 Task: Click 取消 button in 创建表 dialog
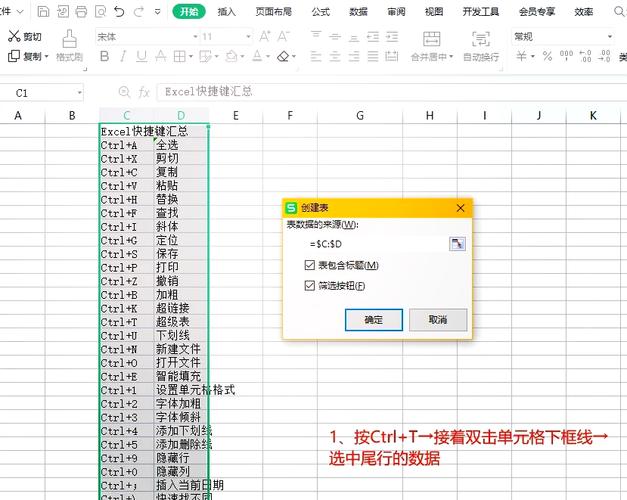438,320
